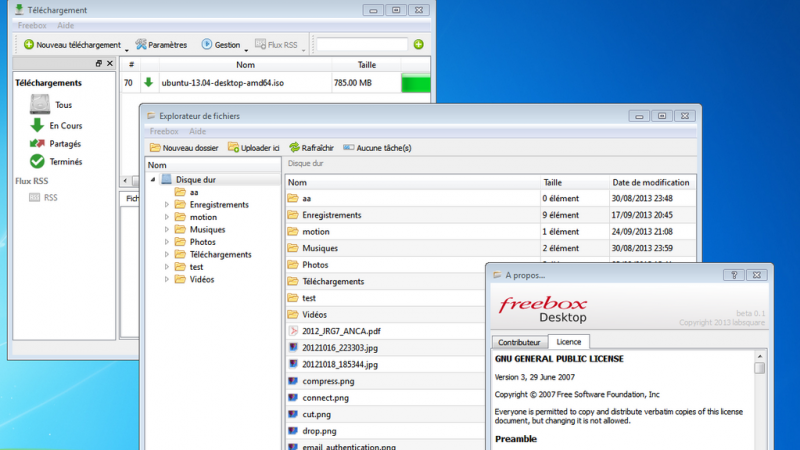
Task: Sort downloads by Taille column header
Action: pos(366,65)
